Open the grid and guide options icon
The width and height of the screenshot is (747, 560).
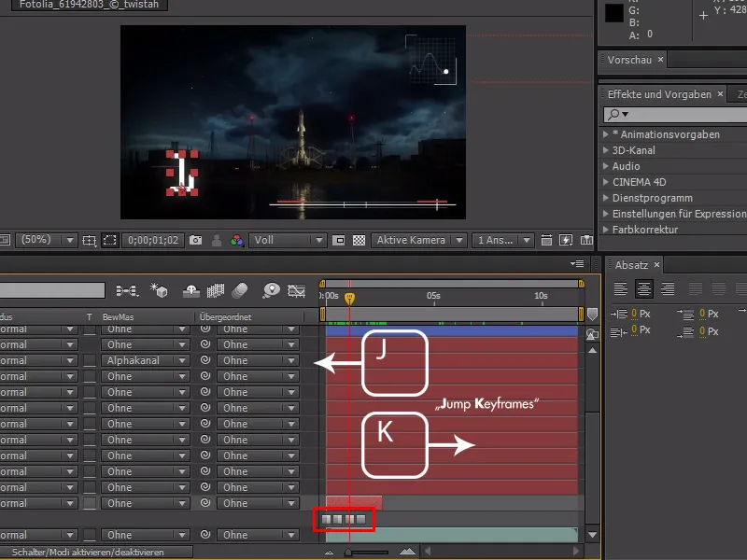(x=89, y=241)
